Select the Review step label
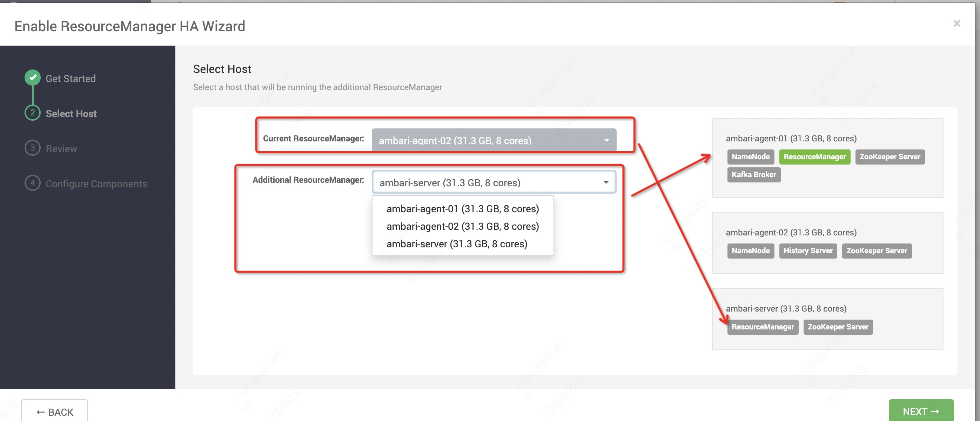 tap(61, 149)
